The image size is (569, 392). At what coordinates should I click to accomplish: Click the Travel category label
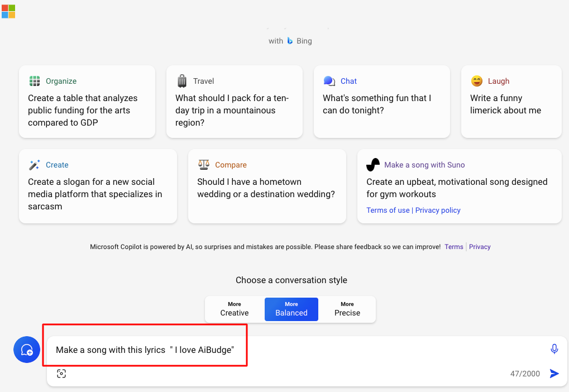click(x=204, y=81)
